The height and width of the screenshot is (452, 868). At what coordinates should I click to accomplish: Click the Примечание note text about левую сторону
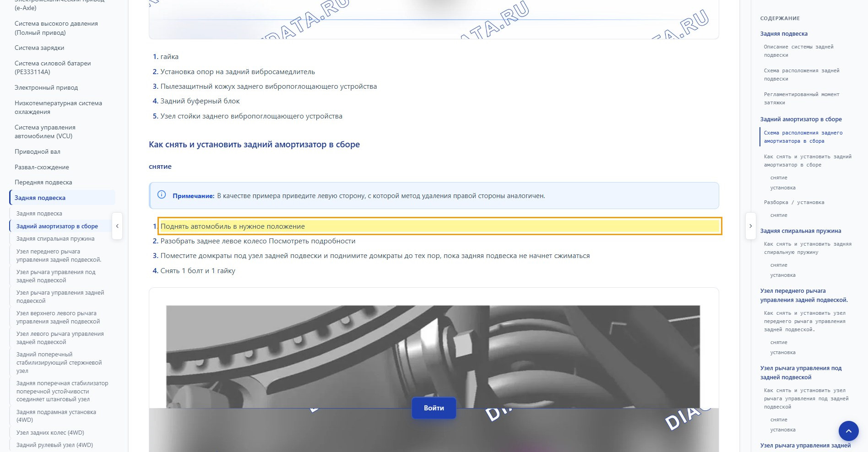381,196
